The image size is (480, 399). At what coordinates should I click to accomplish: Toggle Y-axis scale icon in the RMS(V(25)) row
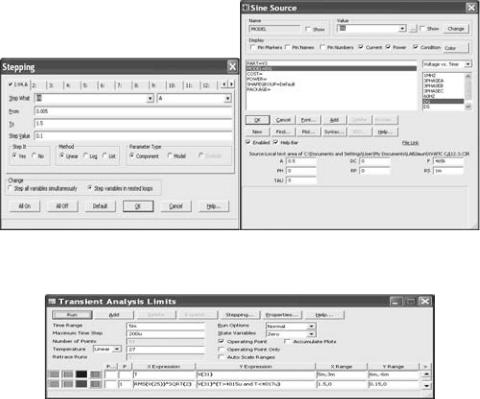[x=68, y=384]
